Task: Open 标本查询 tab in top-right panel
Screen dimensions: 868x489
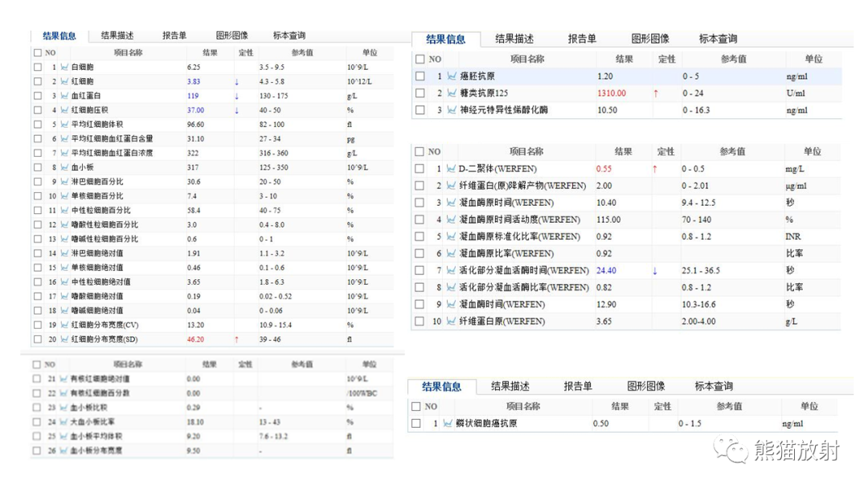Action: pyautogui.click(x=718, y=39)
